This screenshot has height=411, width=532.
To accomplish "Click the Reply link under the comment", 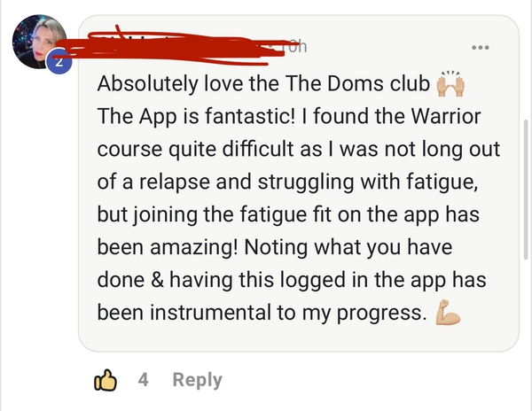I will click(x=197, y=380).
